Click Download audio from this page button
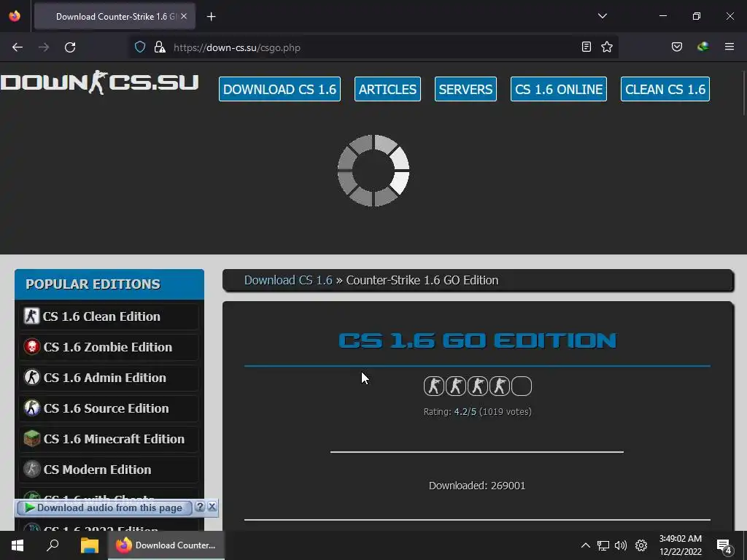The image size is (747, 560). tap(104, 508)
